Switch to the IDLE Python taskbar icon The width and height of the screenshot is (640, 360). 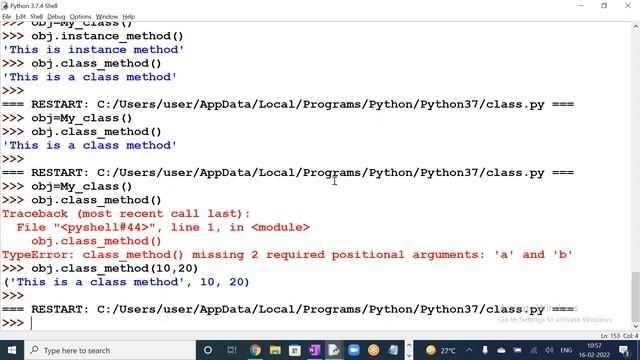(x=334, y=350)
